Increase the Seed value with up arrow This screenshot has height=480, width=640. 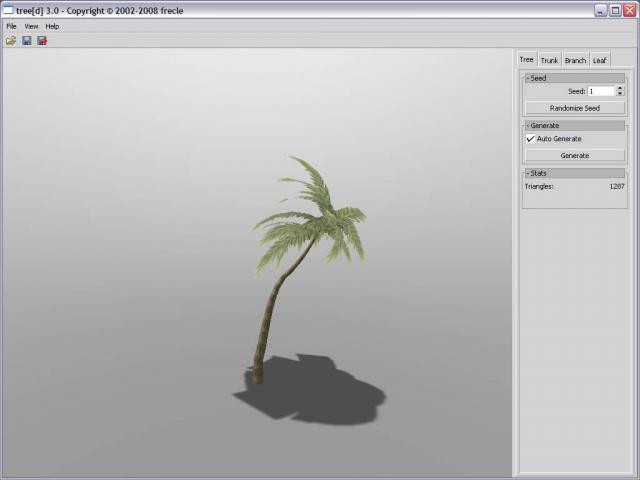(x=620, y=88)
